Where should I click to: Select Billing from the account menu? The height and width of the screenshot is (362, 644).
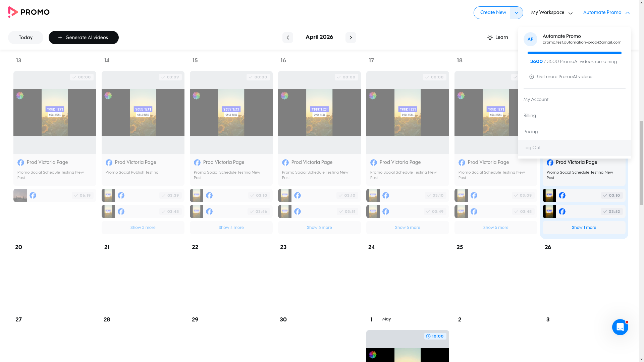tap(530, 115)
